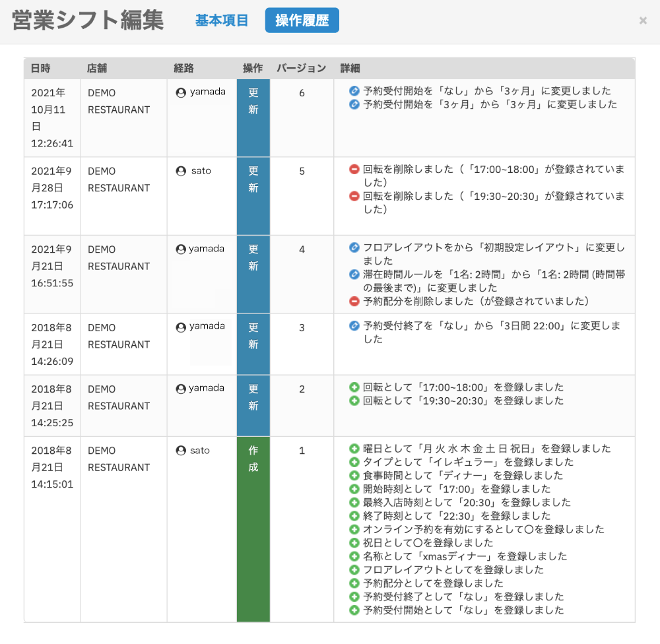Close the 営業シフト編集 dialog
This screenshot has width=660, height=644.
pos(643,20)
